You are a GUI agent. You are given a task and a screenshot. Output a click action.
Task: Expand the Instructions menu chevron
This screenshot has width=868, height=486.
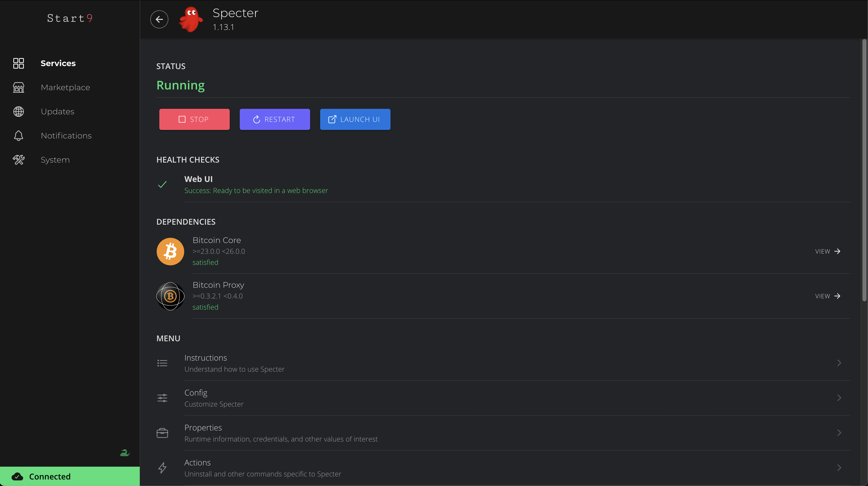pos(839,363)
